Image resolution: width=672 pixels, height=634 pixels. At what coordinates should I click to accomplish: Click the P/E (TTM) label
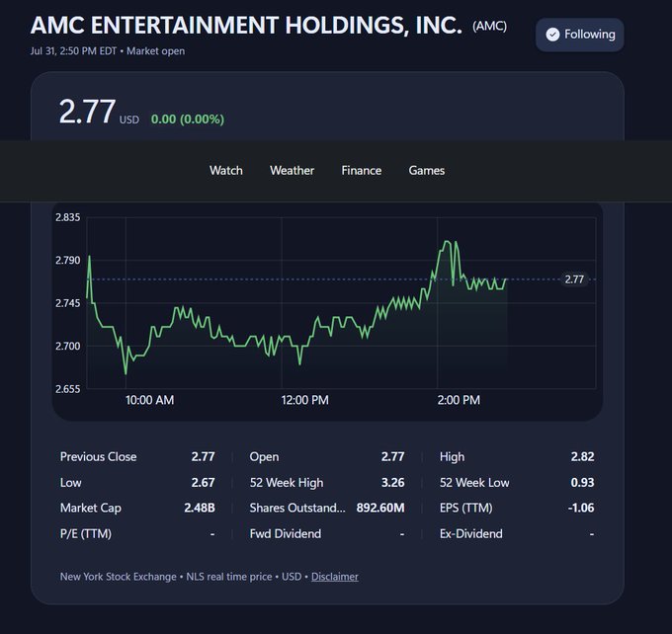(x=86, y=533)
